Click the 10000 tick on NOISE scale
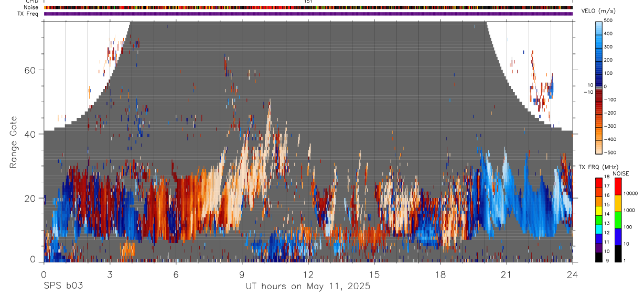 click(x=631, y=193)
